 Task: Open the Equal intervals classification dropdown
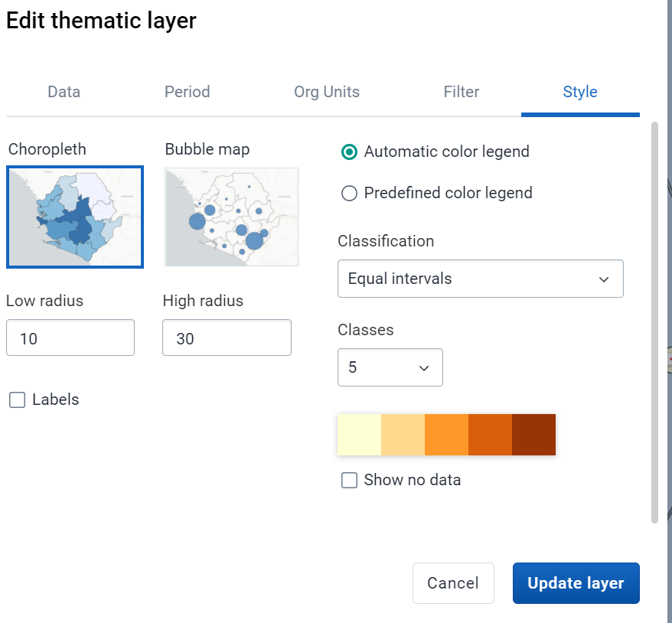[x=481, y=279]
